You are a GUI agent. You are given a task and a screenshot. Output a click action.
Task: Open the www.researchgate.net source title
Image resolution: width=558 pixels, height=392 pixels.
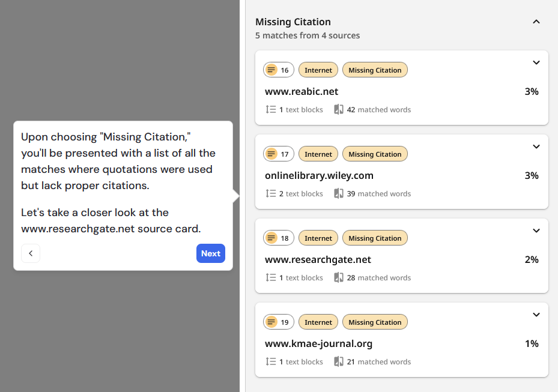[x=318, y=260]
